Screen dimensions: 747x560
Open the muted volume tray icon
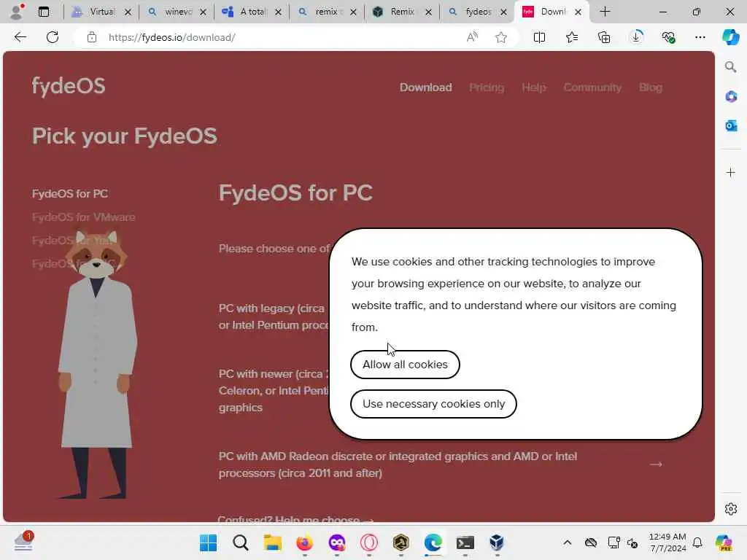point(632,542)
